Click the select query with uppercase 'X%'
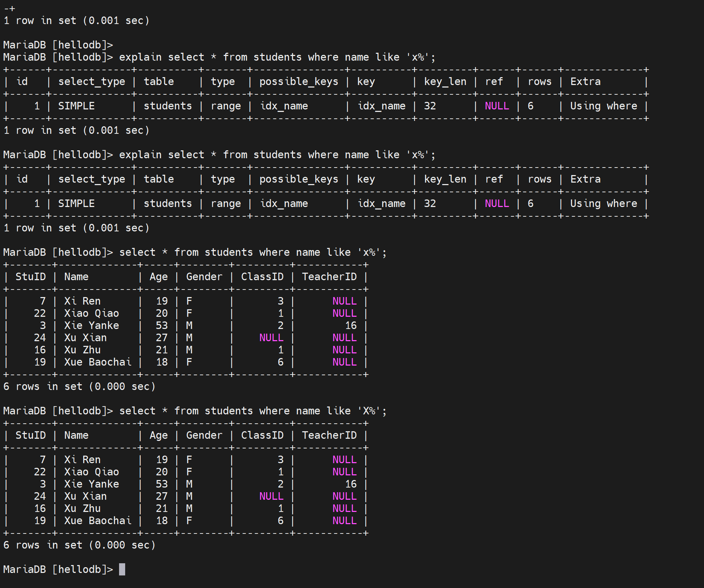Viewport: 704px width, 588px height. pos(252,411)
